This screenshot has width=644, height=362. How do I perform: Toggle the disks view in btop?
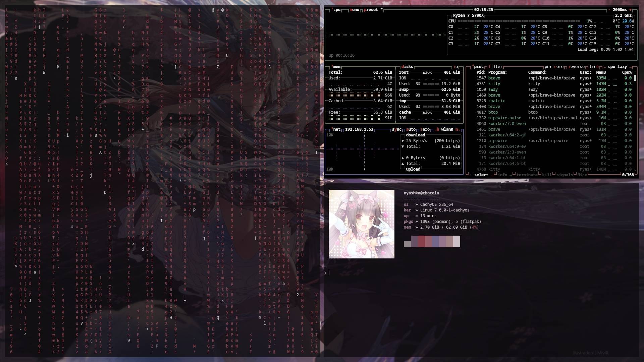tap(407, 67)
